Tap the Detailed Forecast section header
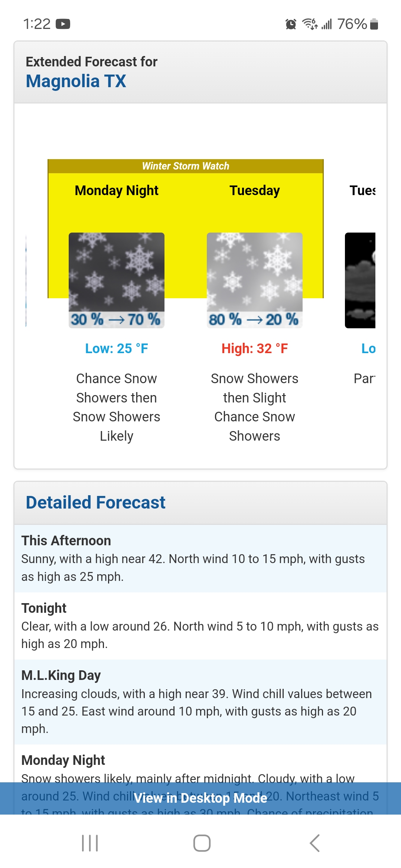This screenshot has height=868, width=401. [x=96, y=503]
